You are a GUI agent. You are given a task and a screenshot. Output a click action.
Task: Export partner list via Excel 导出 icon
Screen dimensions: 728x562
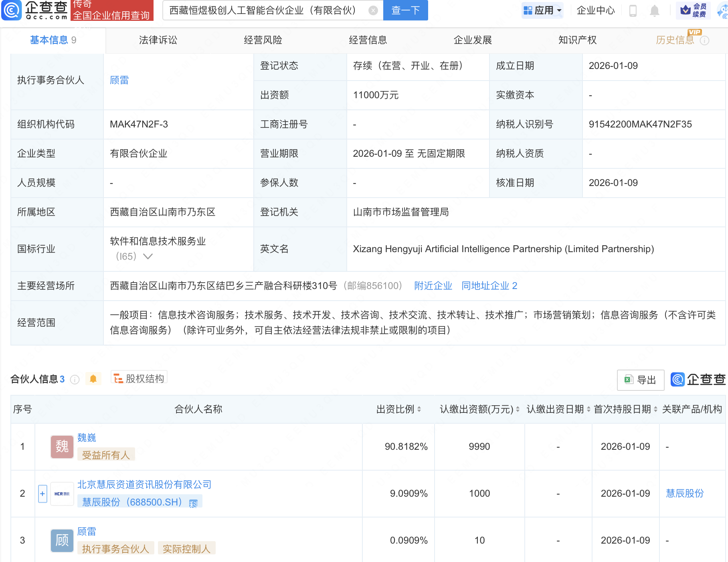[x=640, y=380]
